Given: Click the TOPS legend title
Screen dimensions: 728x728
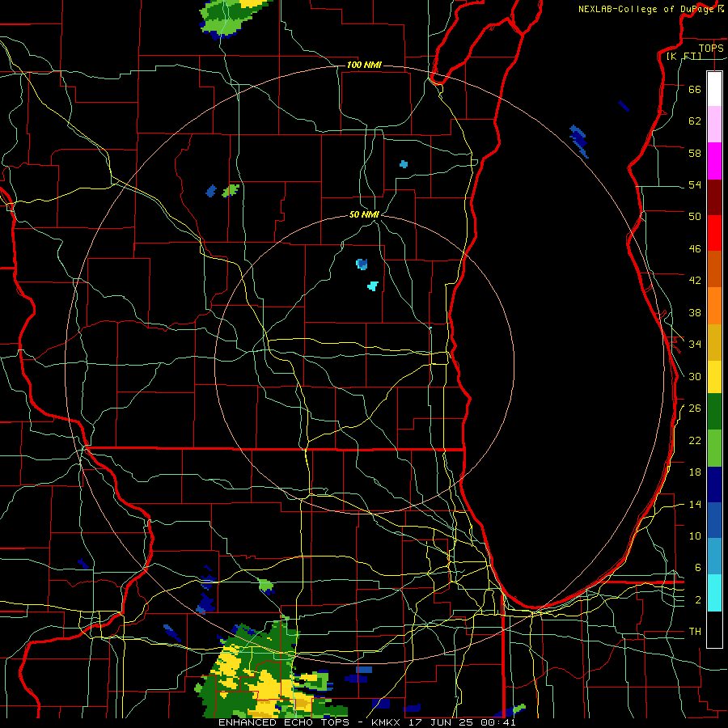Looking at the screenshot, I should click(x=711, y=48).
